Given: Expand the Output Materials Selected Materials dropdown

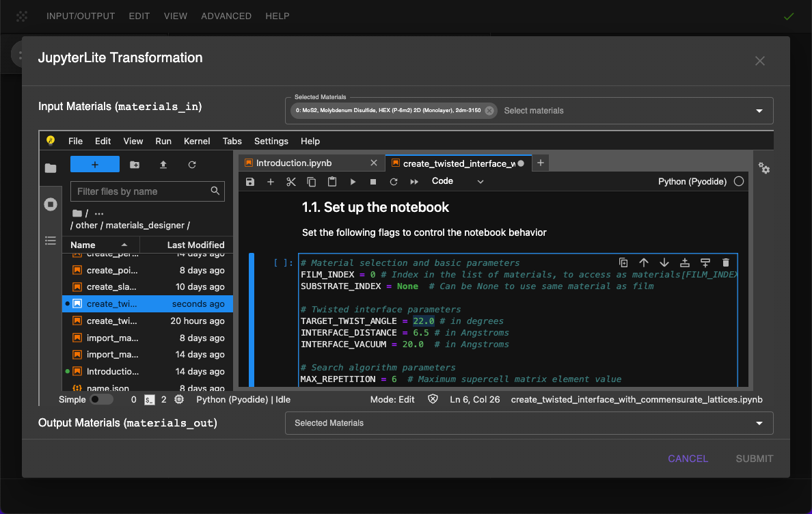Looking at the screenshot, I should pyautogui.click(x=759, y=423).
